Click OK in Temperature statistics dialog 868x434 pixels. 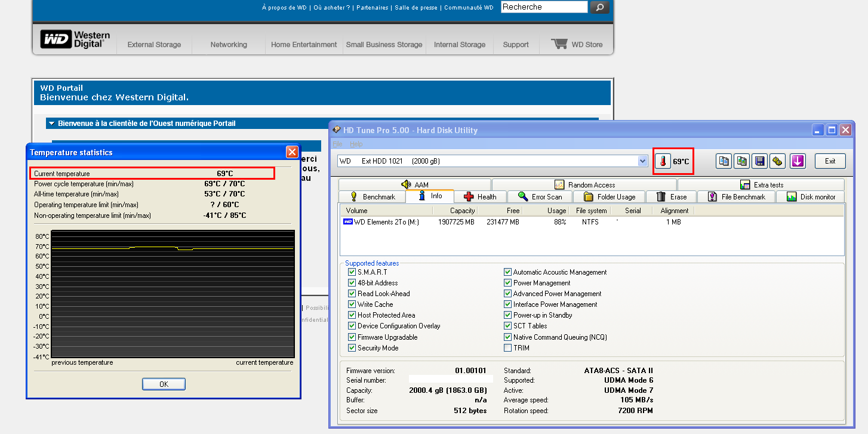[164, 384]
